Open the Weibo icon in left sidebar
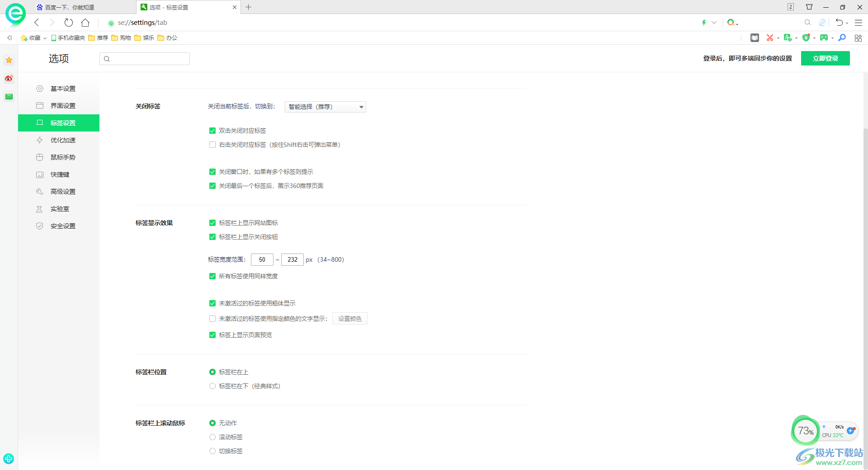The height and width of the screenshot is (470, 868). coord(9,78)
